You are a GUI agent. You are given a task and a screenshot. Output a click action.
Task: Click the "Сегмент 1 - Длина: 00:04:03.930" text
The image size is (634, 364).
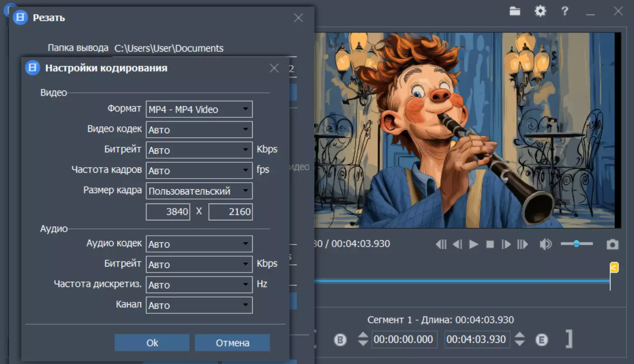tap(441, 320)
